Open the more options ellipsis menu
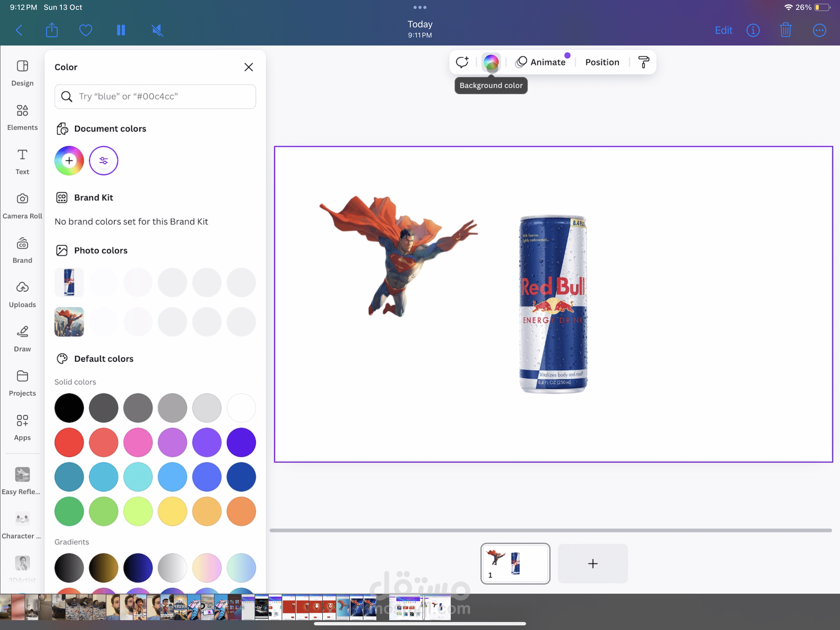This screenshot has width=840, height=630. pos(819,30)
